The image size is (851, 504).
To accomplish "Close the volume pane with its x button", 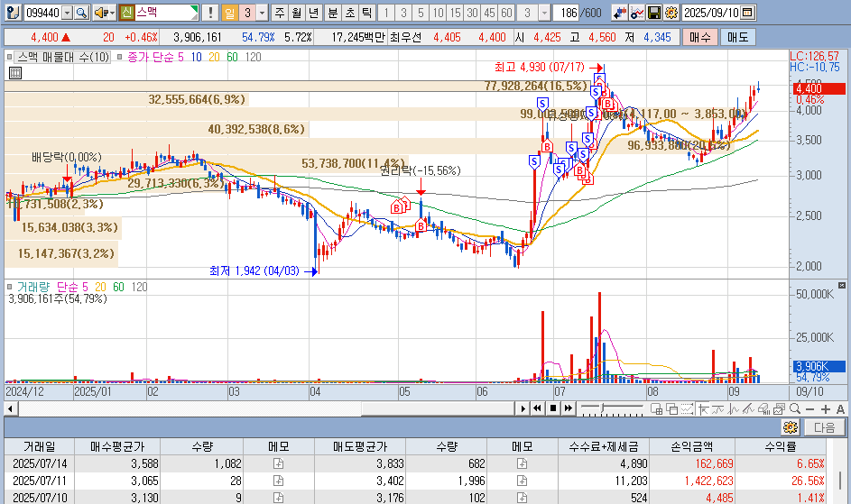I will point(842,286).
